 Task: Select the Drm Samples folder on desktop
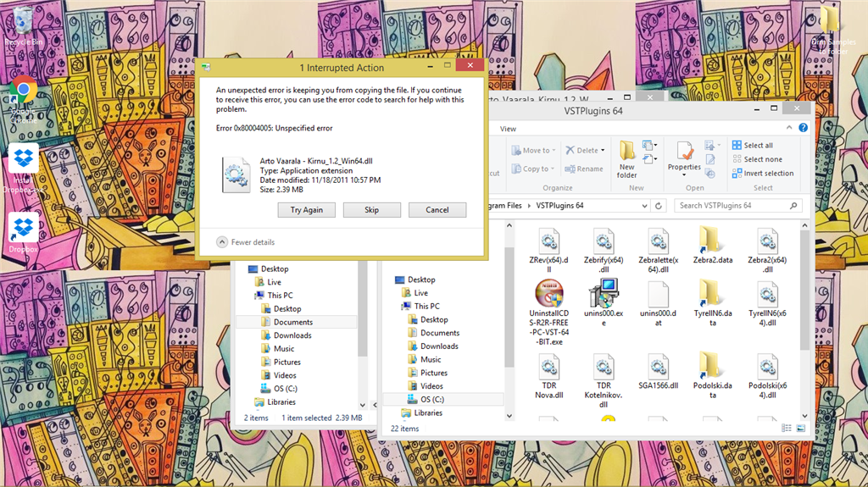tap(832, 30)
